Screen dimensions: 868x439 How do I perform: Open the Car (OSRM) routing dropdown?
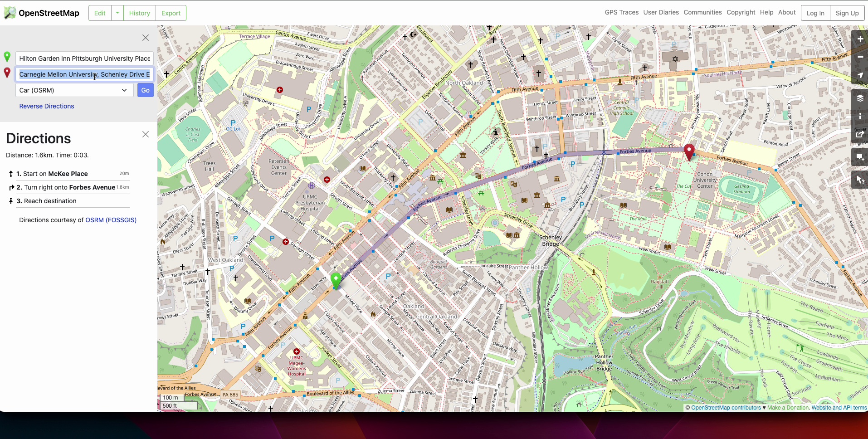pos(74,90)
